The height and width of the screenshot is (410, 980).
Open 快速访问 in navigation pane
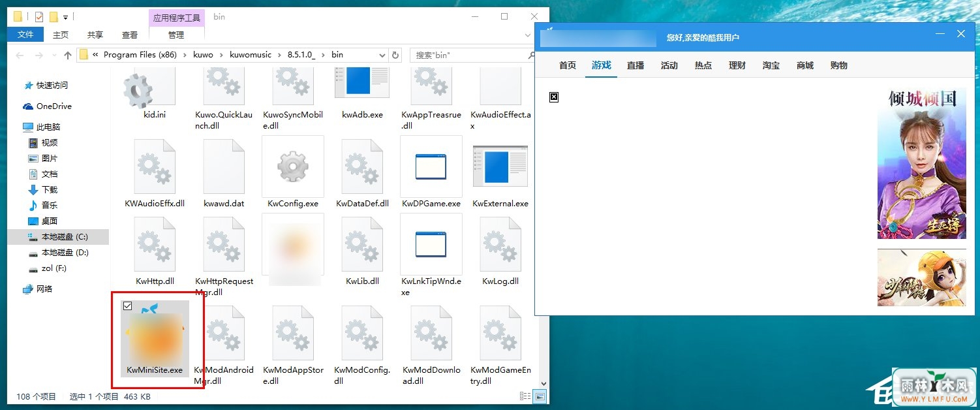click(x=52, y=86)
